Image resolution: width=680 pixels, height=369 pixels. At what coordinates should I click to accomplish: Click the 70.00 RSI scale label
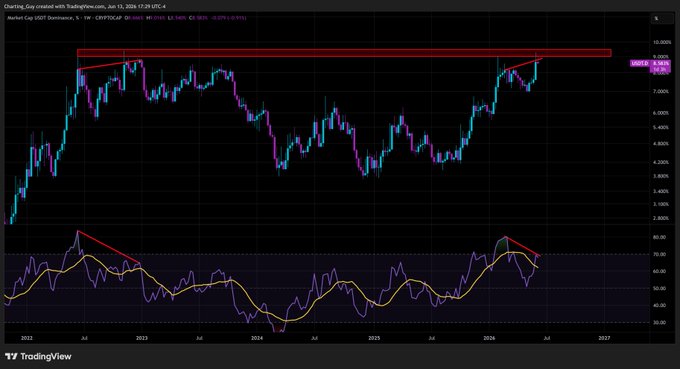tap(659, 254)
